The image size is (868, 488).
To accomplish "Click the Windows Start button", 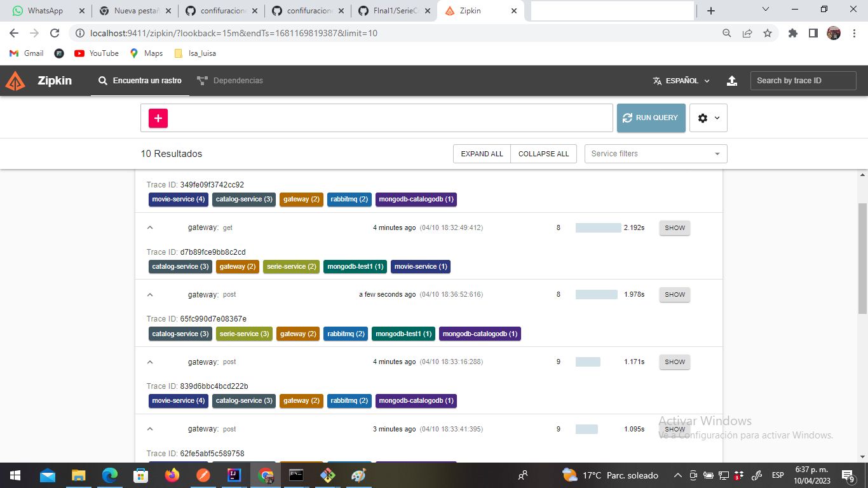I will coord(13,475).
